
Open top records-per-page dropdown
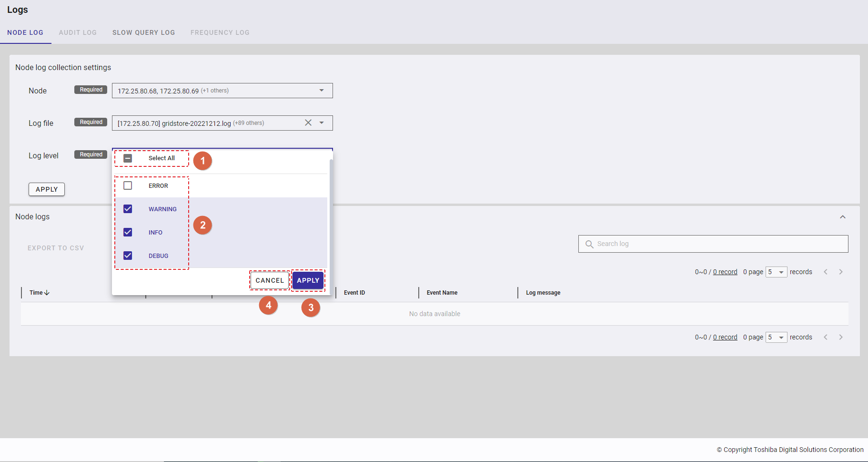pyautogui.click(x=776, y=272)
